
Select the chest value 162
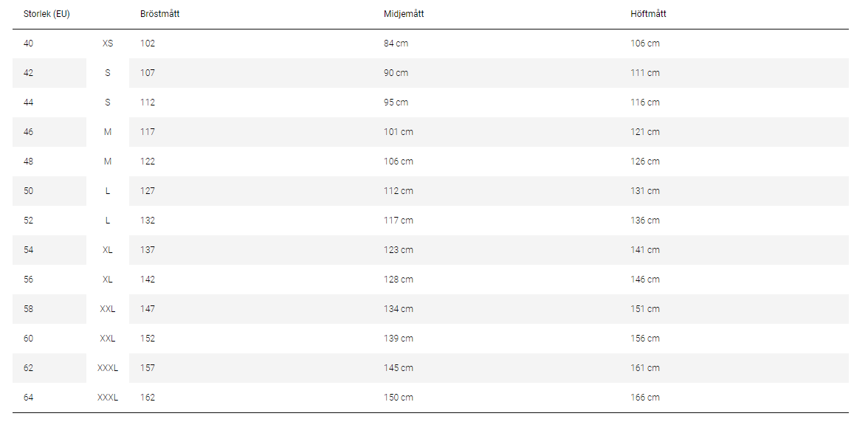coord(148,398)
